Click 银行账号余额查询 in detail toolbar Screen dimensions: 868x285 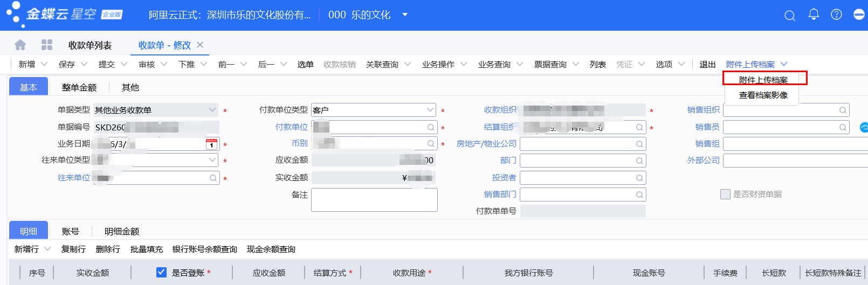click(204, 249)
